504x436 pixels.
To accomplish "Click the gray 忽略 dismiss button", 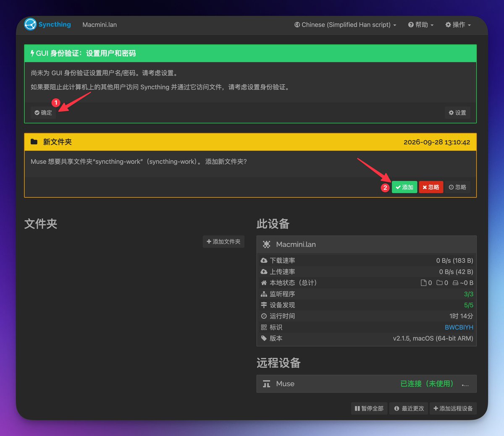I will point(457,187).
